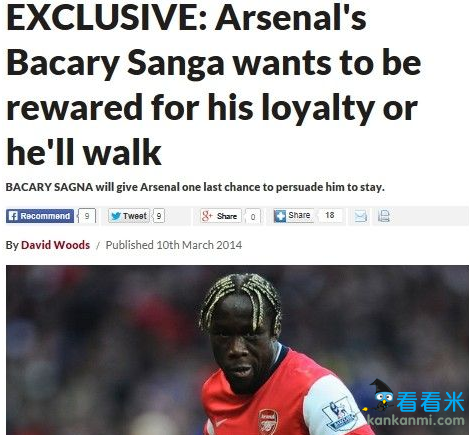This screenshot has width=469, height=435.
Task: Click the Twitter bird icon
Action: [x=116, y=216]
